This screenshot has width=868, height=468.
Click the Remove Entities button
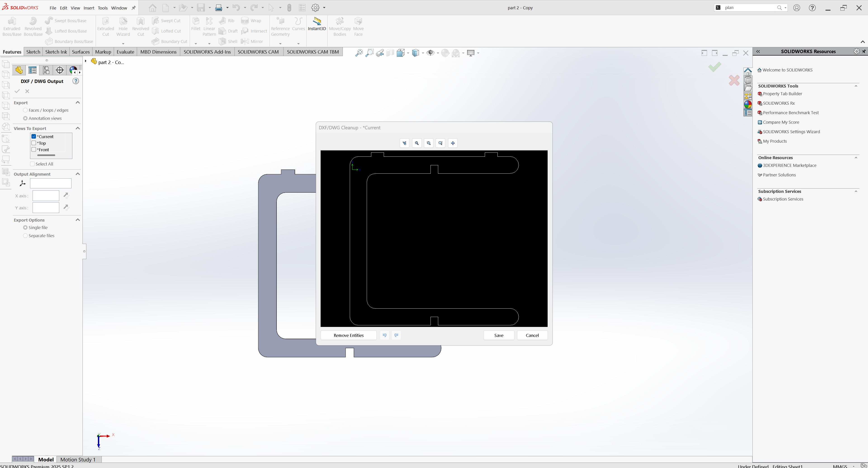(x=348, y=335)
